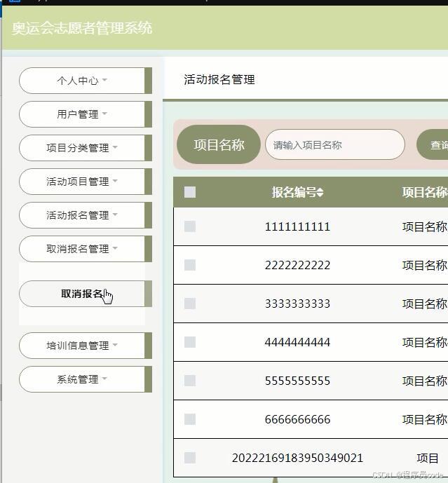Check the row 5555555555 checkbox
The height and width of the screenshot is (483, 448).
tap(190, 381)
